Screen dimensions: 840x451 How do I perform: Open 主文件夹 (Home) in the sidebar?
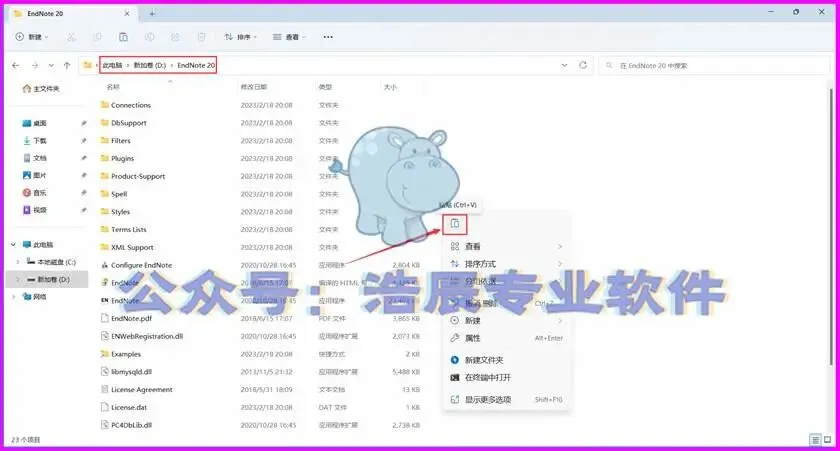click(x=41, y=89)
